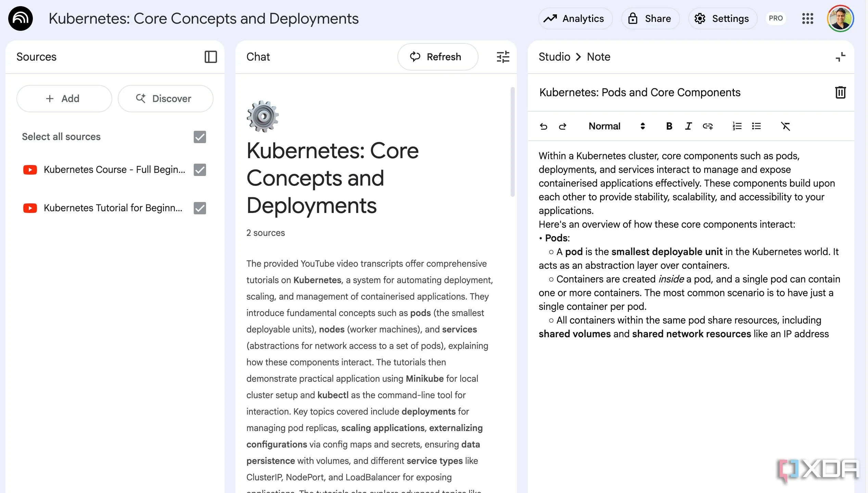Insert a numbered list
Screen dimensions: 868x493
tap(737, 126)
